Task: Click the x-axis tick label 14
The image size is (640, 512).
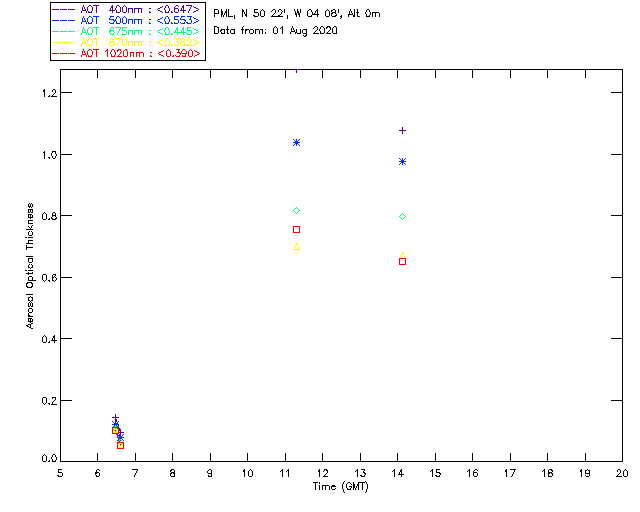Action: pos(398,473)
